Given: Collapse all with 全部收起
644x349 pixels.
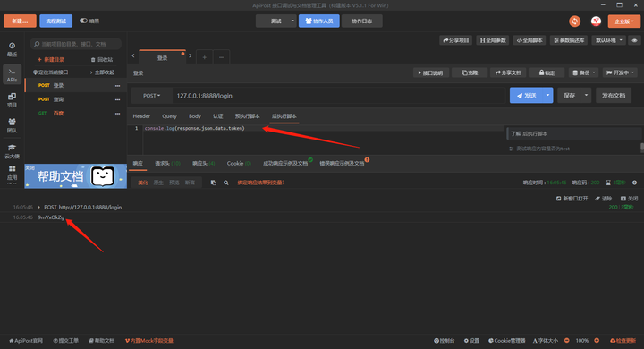Looking at the screenshot, I should (102, 72).
